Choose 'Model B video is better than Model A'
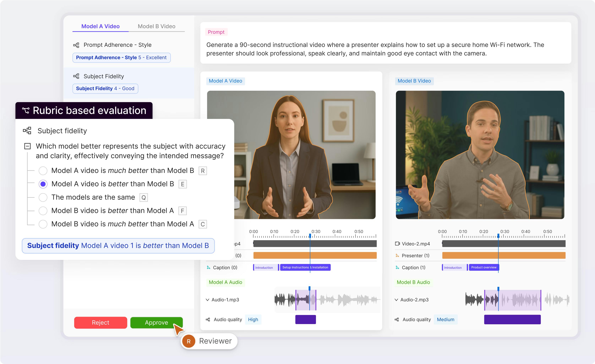 coord(43,211)
